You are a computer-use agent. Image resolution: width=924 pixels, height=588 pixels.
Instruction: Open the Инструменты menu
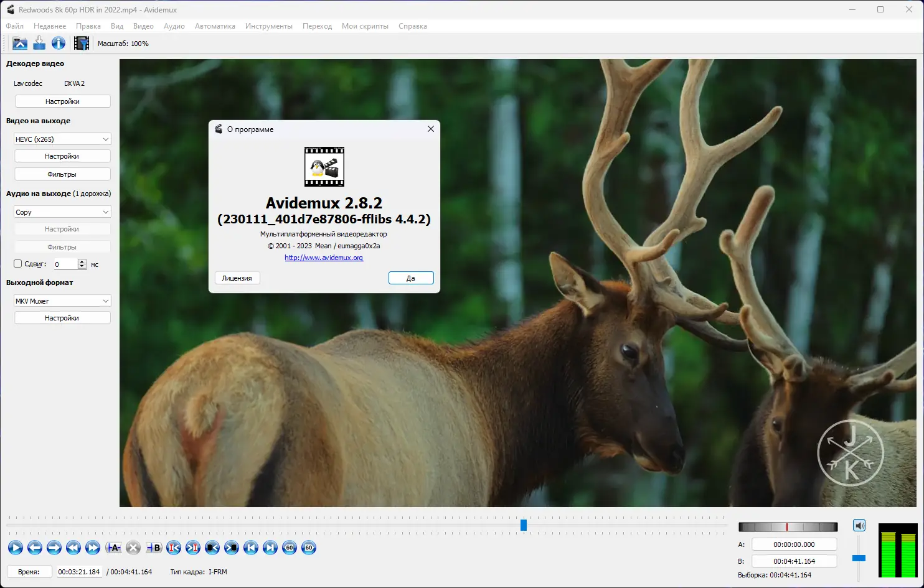268,26
